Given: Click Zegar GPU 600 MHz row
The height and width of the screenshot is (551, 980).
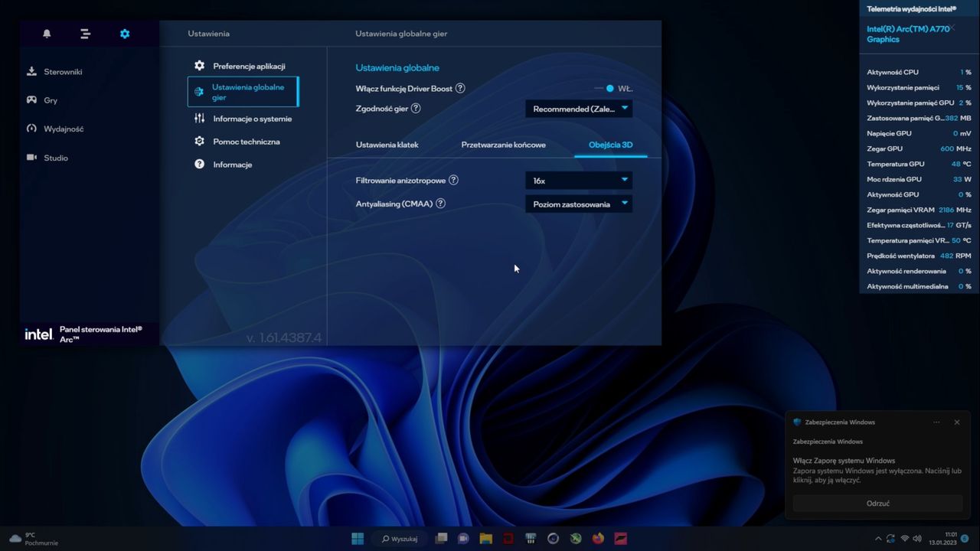Looking at the screenshot, I should coord(919,148).
